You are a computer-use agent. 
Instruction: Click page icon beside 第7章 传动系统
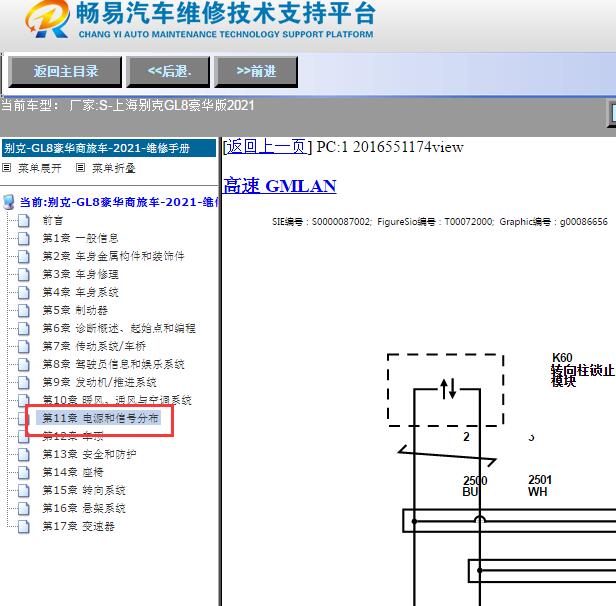24,347
